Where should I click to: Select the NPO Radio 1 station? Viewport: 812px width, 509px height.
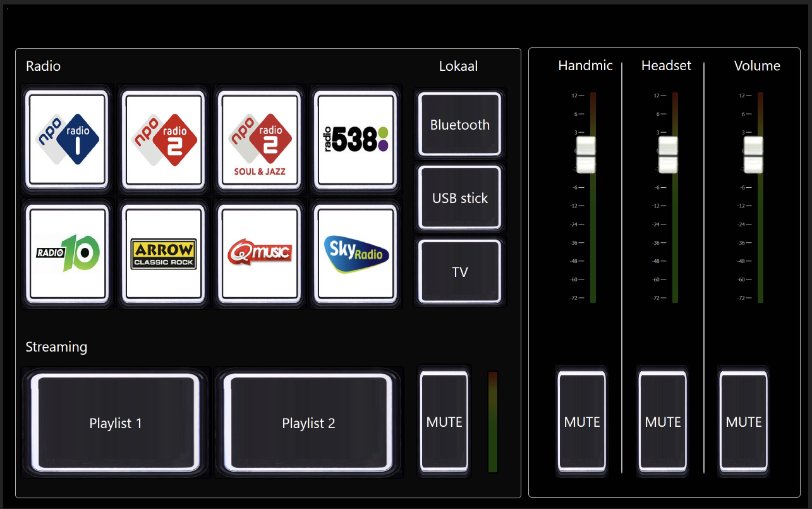67,140
